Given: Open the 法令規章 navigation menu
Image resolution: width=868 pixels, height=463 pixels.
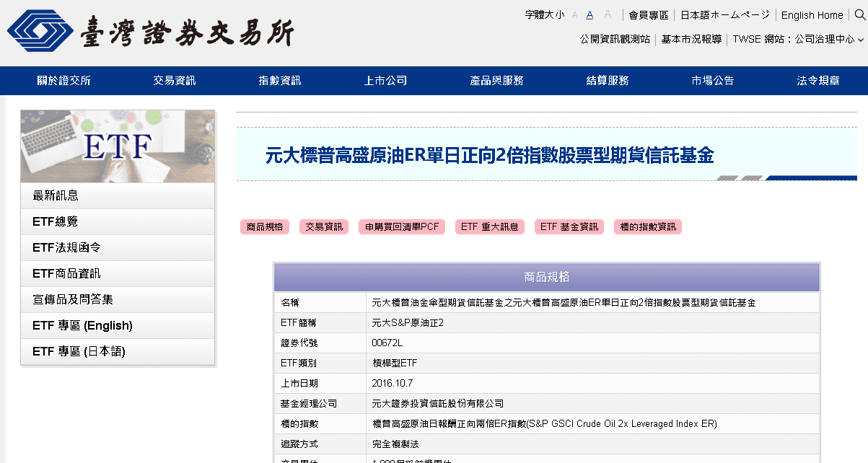Looking at the screenshot, I should point(818,81).
